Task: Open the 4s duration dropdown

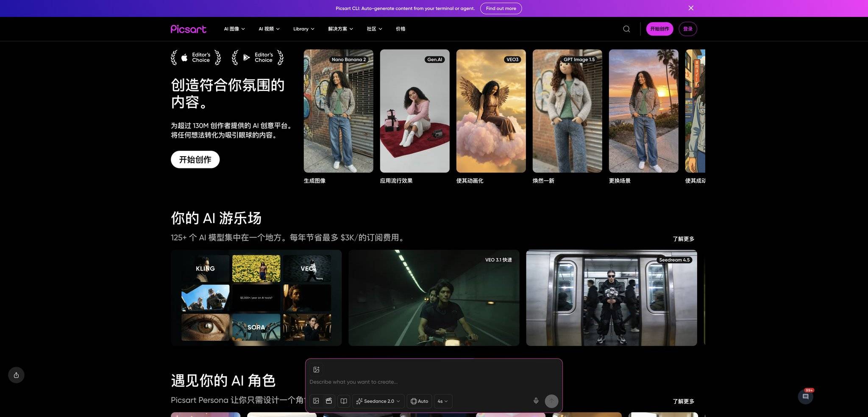Action: 443,401
